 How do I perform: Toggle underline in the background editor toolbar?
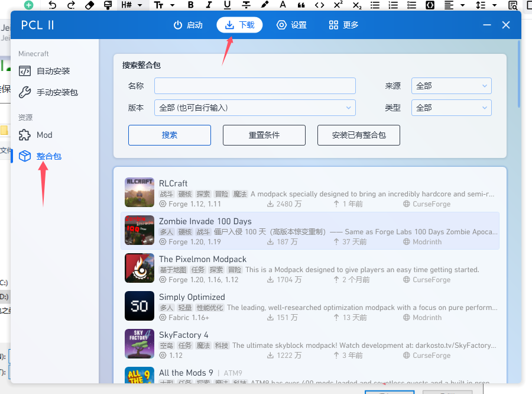(228, 5)
